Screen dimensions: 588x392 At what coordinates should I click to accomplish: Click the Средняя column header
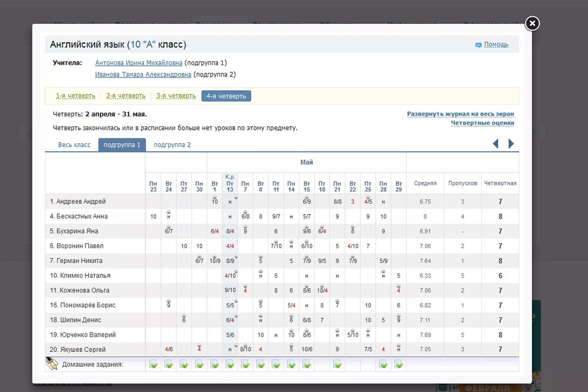(425, 183)
